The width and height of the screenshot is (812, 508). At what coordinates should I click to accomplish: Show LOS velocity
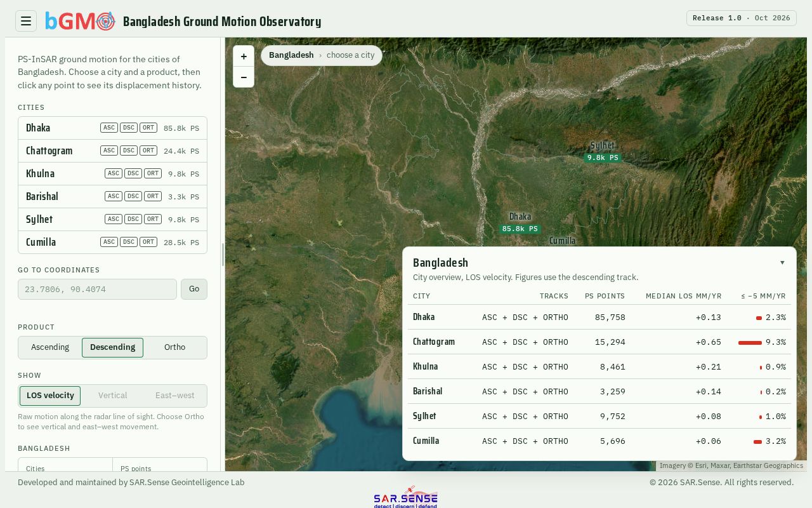point(50,396)
